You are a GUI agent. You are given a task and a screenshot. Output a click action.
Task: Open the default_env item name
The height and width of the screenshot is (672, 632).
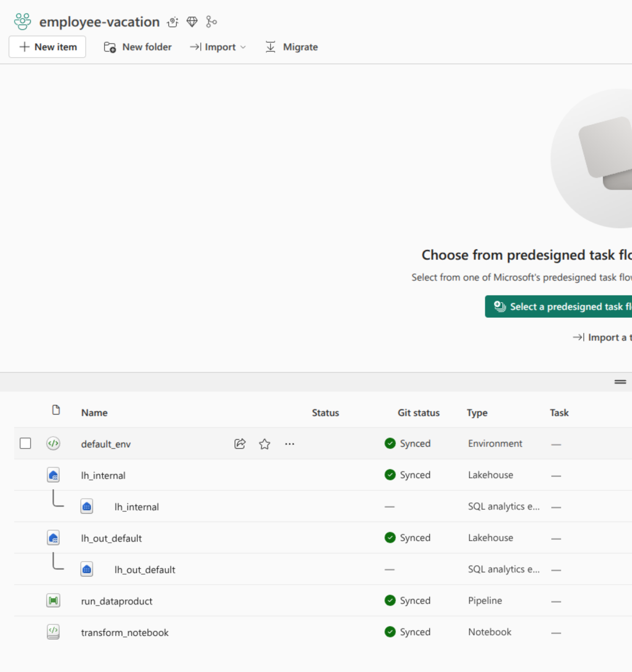point(106,444)
